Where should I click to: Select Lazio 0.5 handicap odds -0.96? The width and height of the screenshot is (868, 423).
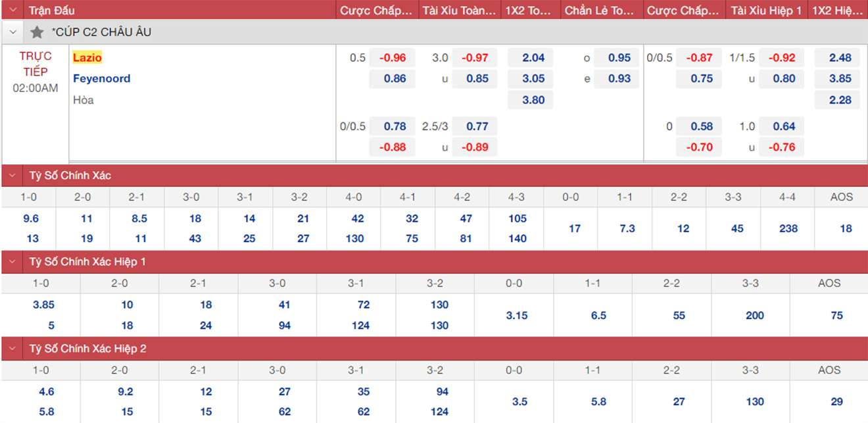coord(393,58)
